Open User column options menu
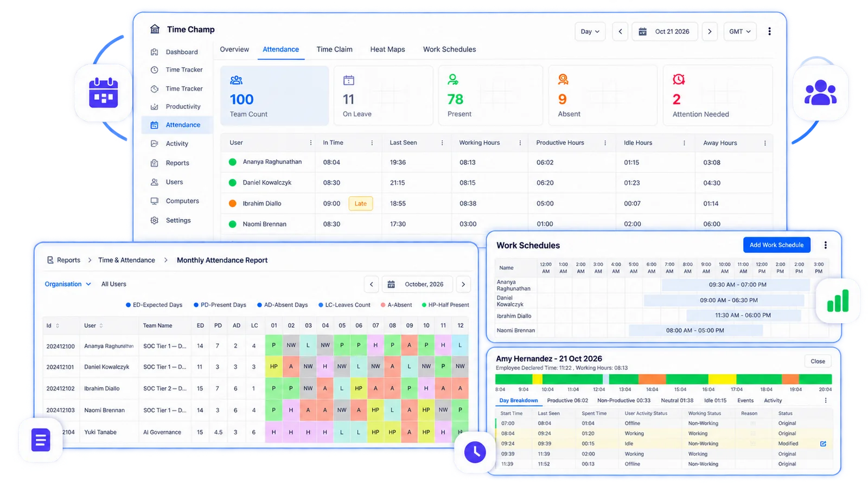 tap(311, 143)
